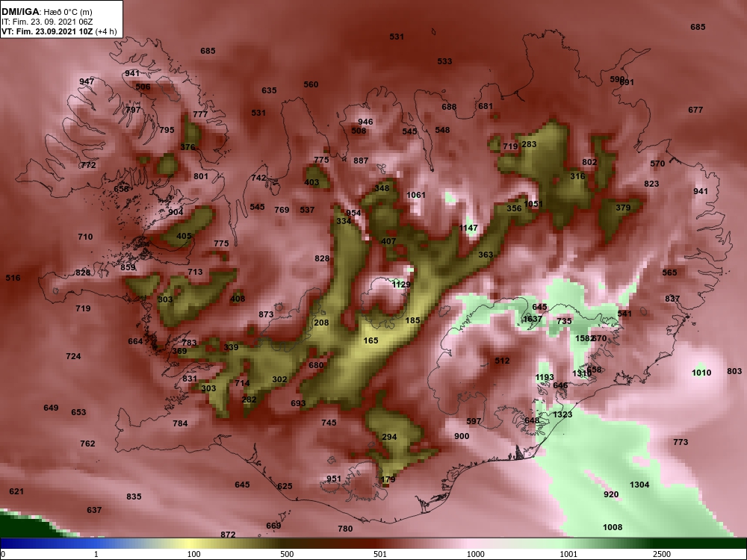The image size is (747, 560).
Task: Select the map value '165'
Action: (x=371, y=340)
